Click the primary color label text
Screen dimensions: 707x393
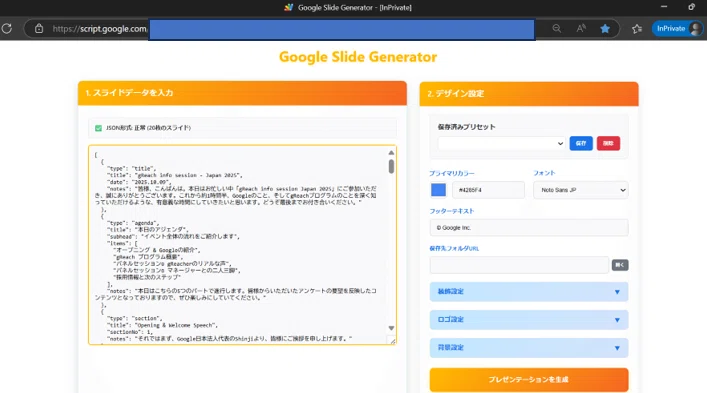pos(452,173)
